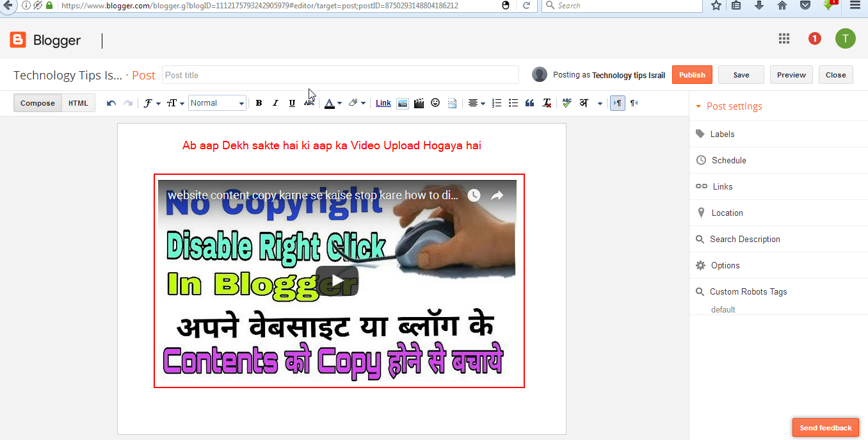Set right-to-left text direction
The height and width of the screenshot is (440, 868).
(x=634, y=103)
